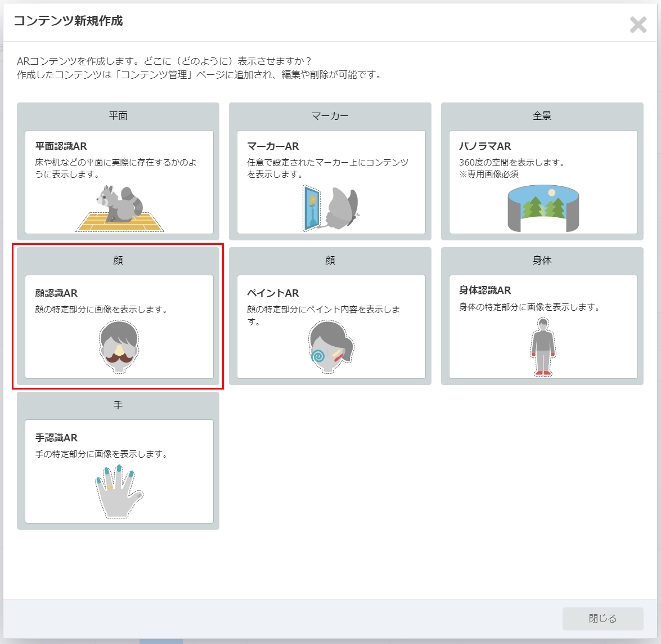This screenshot has width=661, height=644.
Task: Click the 手 category header
Action: 118,405
